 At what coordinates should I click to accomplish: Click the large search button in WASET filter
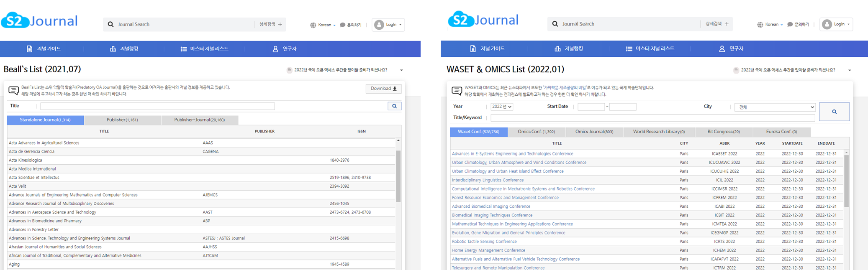tap(834, 112)
